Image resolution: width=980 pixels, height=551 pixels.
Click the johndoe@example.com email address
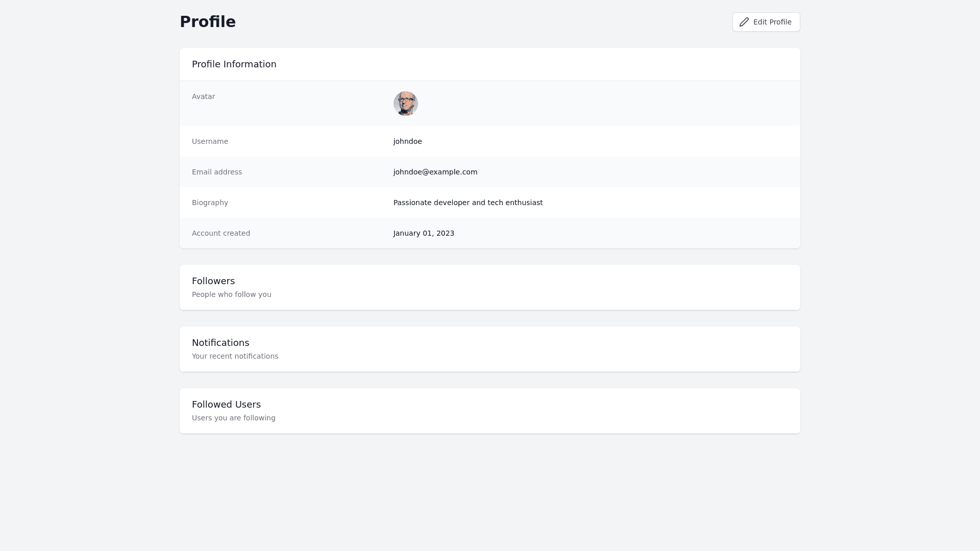(x=435, y=172)
